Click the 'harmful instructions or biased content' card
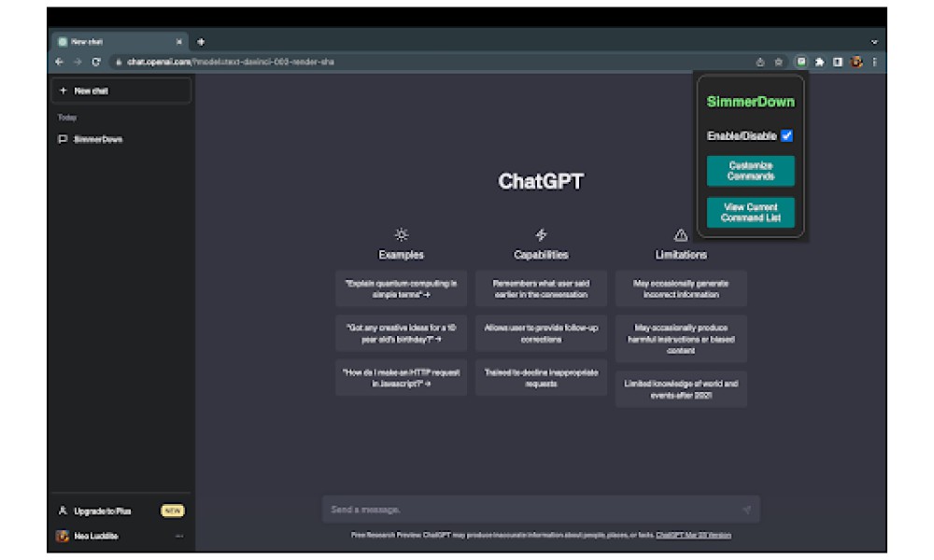 tap(681, 339)
